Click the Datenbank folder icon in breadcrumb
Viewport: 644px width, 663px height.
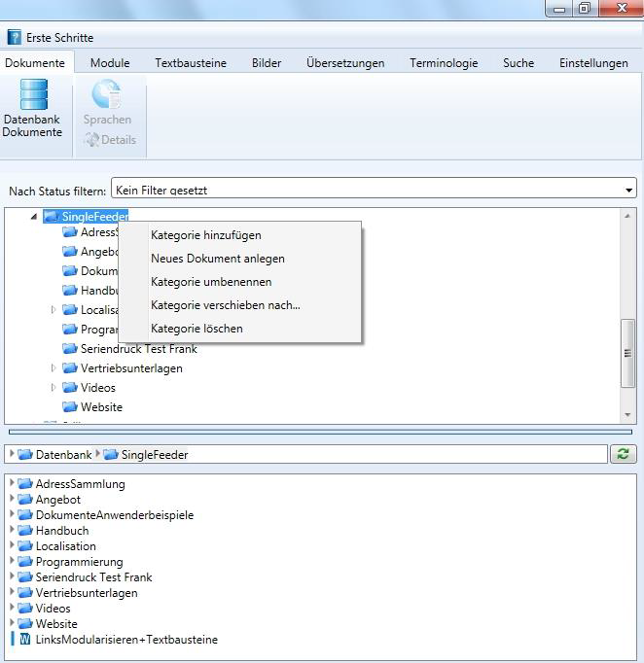pyautogui.click(x=25, y=454)
